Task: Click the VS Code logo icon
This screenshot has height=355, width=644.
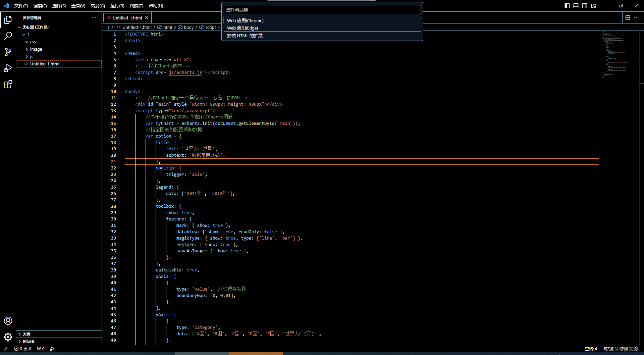Action: click(6, 6)
